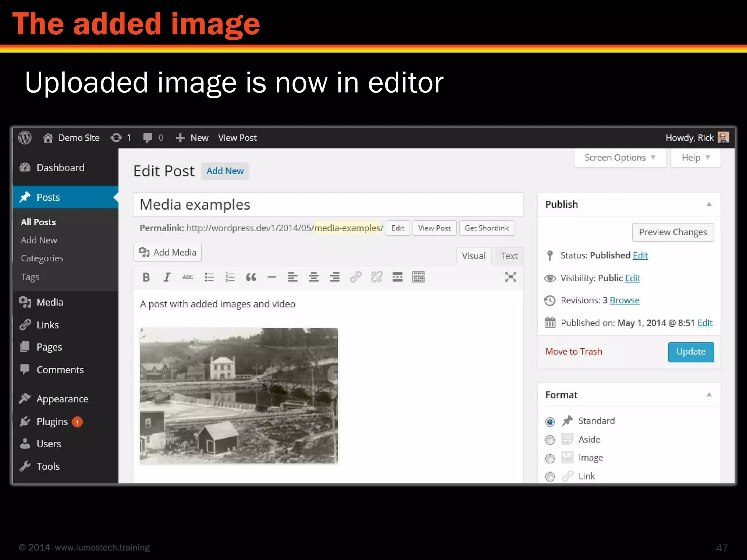
Task: Align text left
Action: tap(293, 277)
